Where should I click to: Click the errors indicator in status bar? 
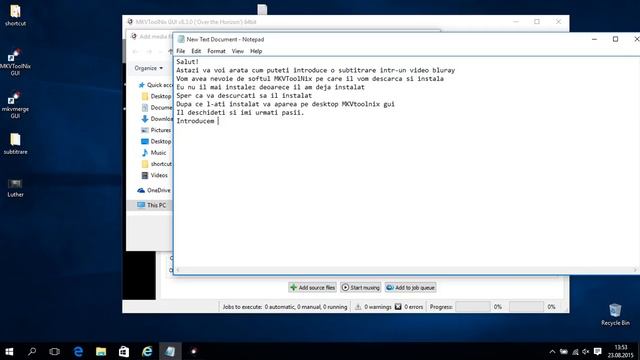click(x=409, y=307)
